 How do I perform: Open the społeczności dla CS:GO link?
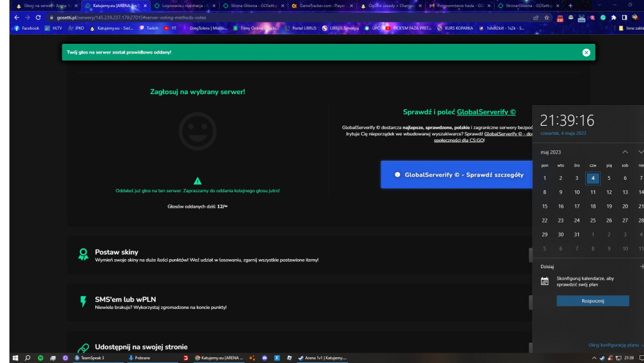(x=459, y=140)
